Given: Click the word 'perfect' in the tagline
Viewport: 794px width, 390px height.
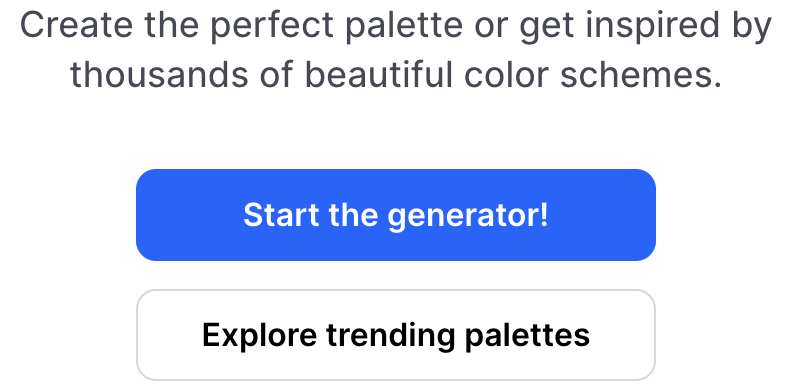Looking at the screenshot, I should click(x=272, y=26).
